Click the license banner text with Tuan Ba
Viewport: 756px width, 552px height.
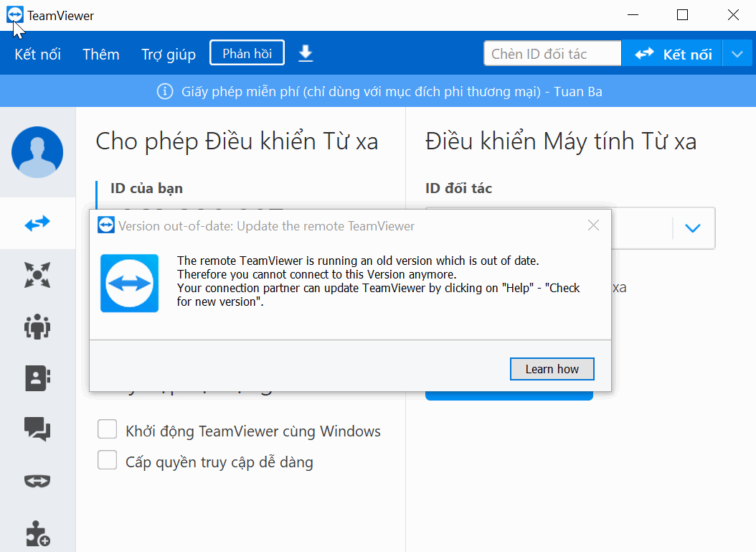pos(392,92)
